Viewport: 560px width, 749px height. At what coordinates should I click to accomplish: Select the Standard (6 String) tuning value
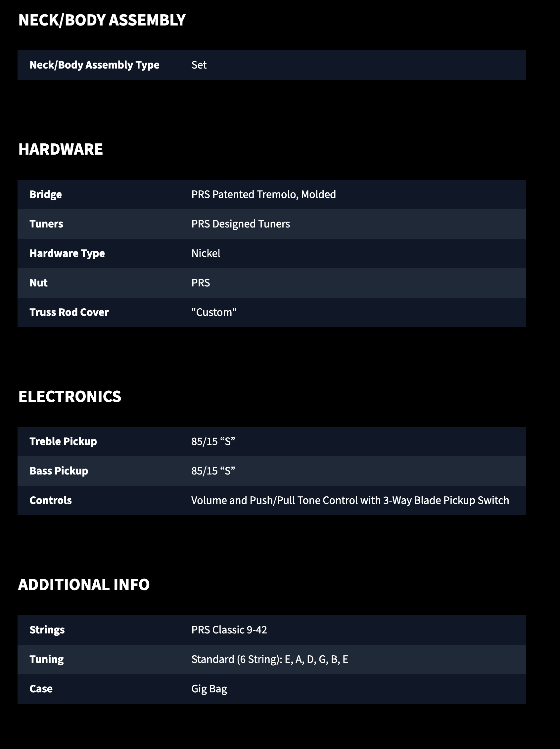(x=270, y=659)
